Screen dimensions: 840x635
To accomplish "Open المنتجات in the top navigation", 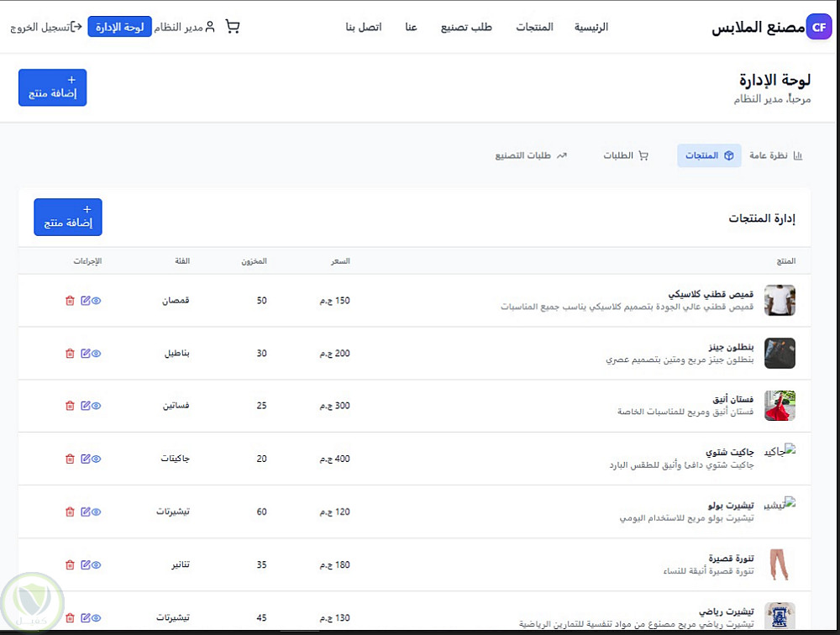I will click(x=534, y=27).
